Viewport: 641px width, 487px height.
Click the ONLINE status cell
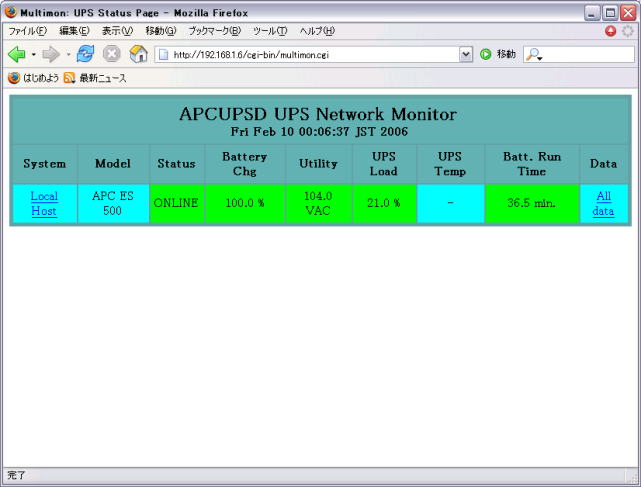tap(177, 203)
